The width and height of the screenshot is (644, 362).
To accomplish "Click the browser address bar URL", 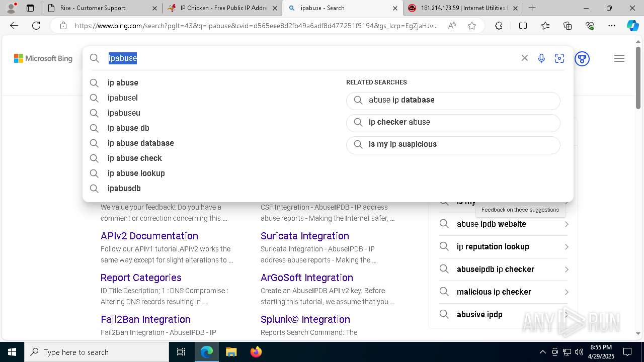I will click(x=256, y=26).
